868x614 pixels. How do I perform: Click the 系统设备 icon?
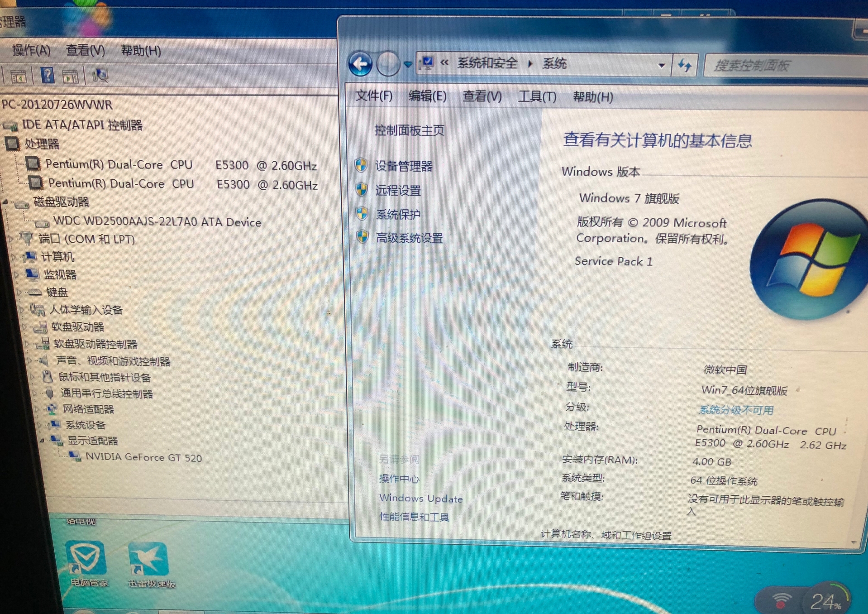tap(55, 425)
